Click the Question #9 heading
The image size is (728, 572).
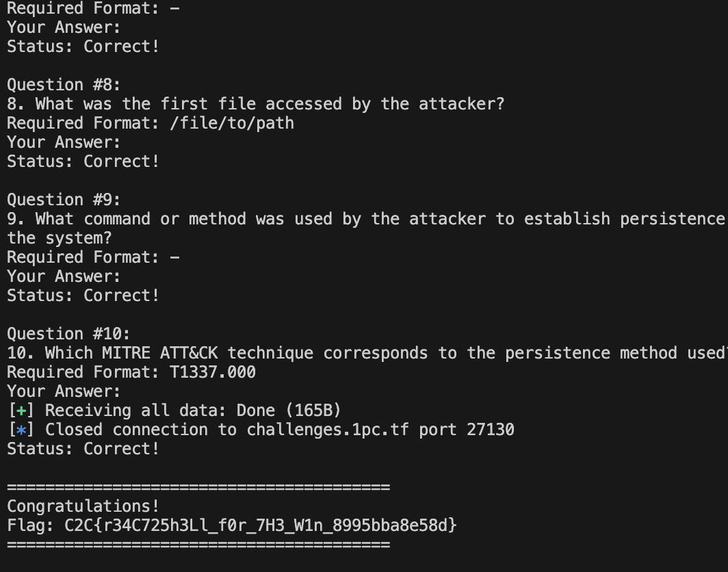64,200
